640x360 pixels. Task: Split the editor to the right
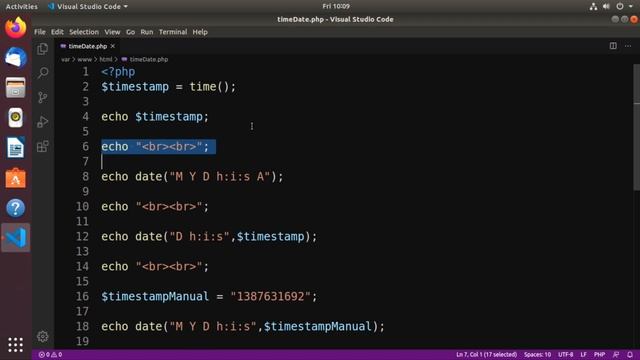tap(613, 46)
